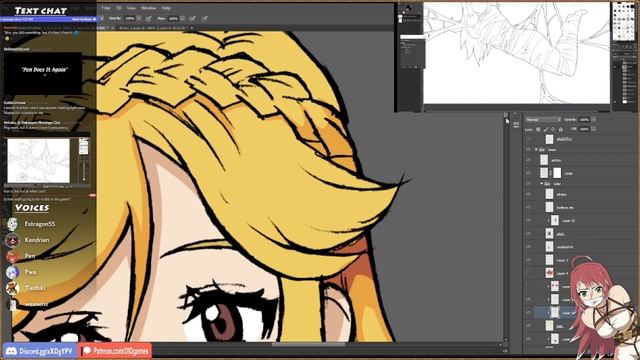Click Pwa's avatar in Voices list
This screenshot has height=360, width=640.
13,272
